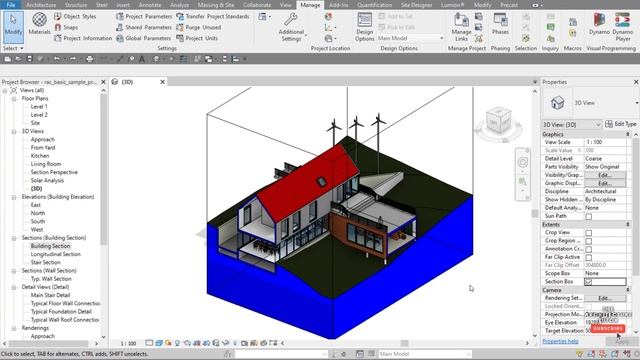Switch to the Architecture ribbon tab

[x=41, y=5]
